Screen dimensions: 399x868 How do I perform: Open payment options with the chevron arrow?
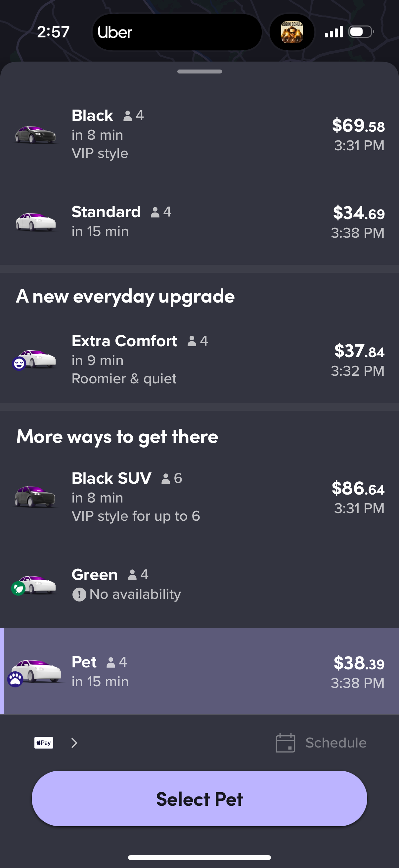[x=74, y=742]
